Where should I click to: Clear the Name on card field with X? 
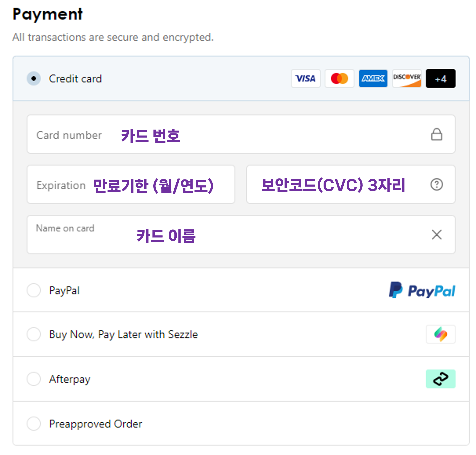437,234
